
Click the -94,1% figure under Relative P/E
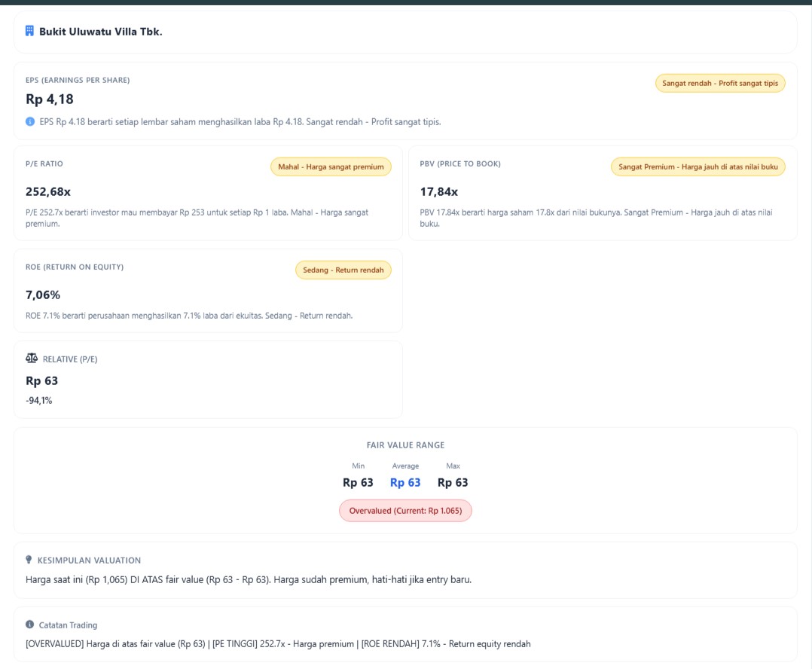click(39, 400)
